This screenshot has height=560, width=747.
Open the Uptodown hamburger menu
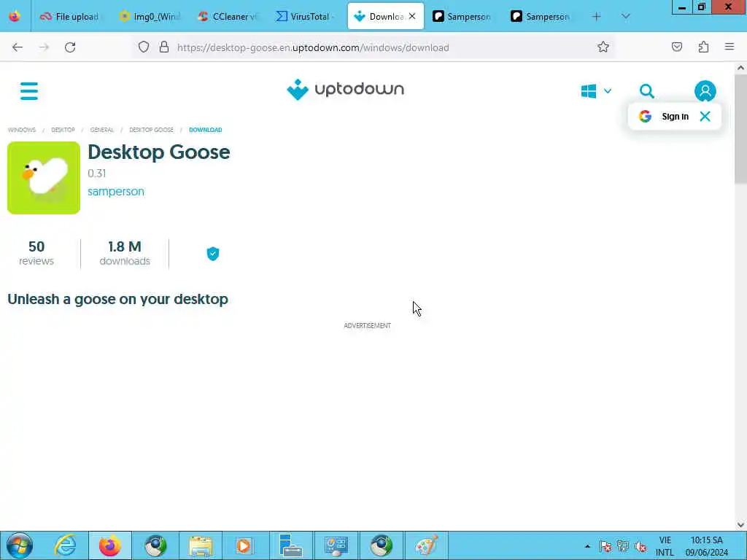pyautogui.click(x=29, y=91)
